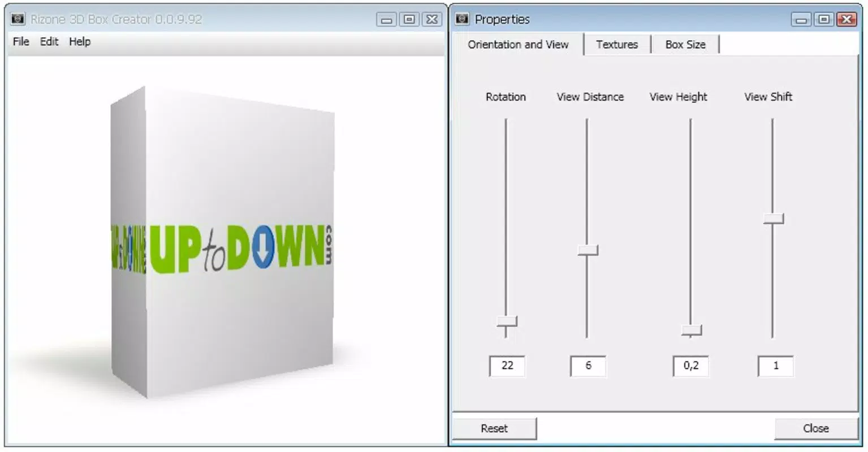Minimize the Rizone 3D Box Creator window
This screenshot has height=452, width=868.
386,20
